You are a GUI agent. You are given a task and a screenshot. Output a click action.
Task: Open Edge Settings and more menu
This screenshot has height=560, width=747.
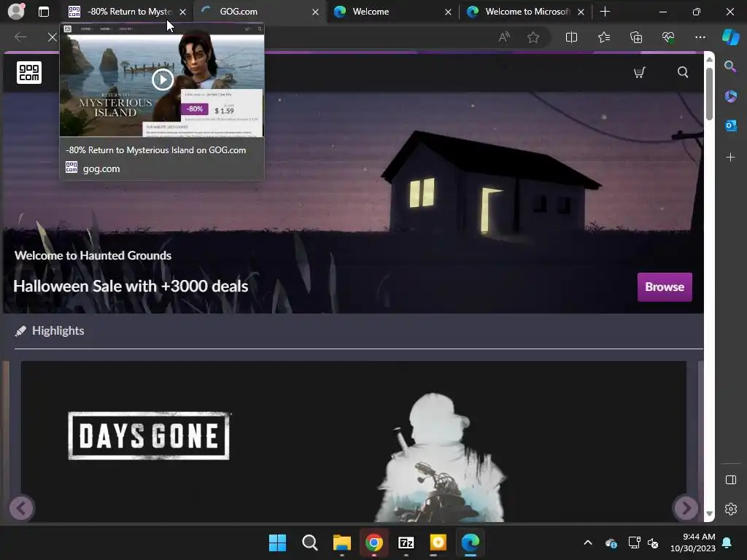pos(700,37)
